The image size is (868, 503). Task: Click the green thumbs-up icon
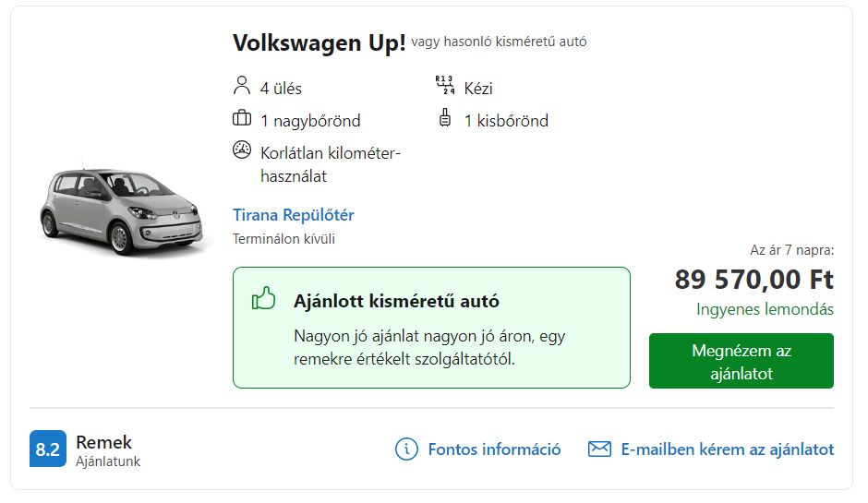(x=263, y=298)
